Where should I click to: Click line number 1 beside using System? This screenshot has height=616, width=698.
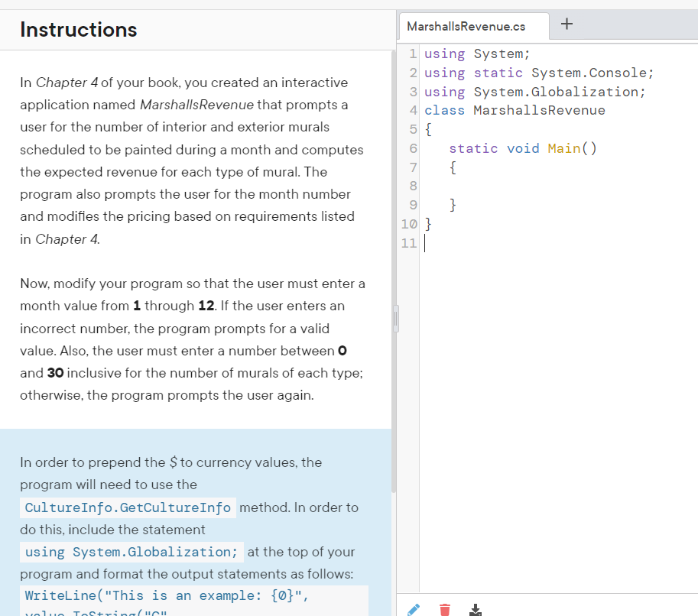click(413, 53)
